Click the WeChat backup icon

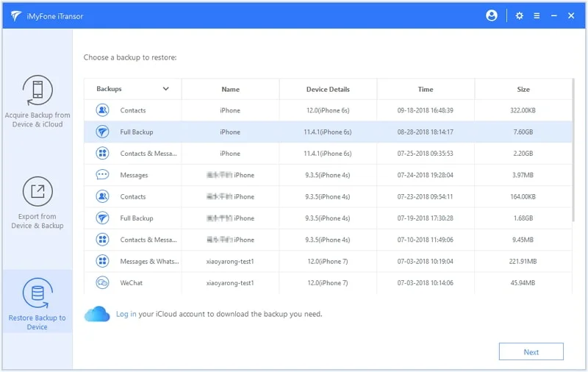pos(102,282)
